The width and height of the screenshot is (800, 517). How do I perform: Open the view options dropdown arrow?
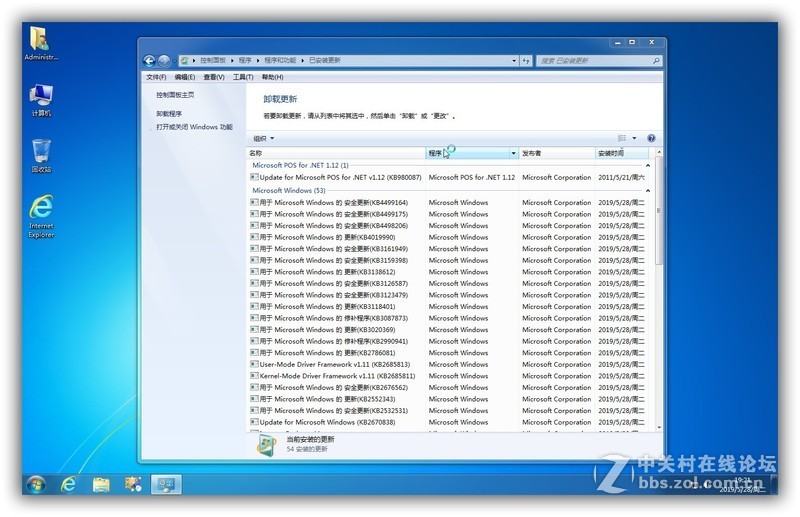[634, 138]
